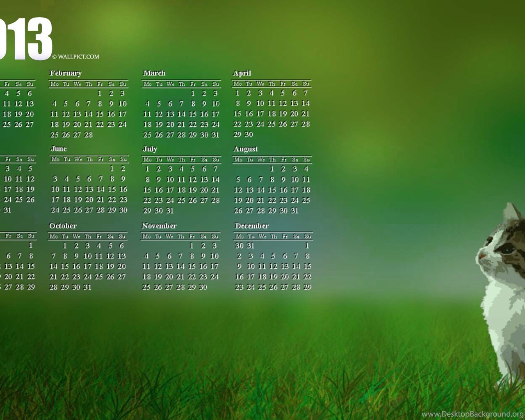Select date 1 in August
Viewport: 525px width, 420px height.
click(272, 169)
